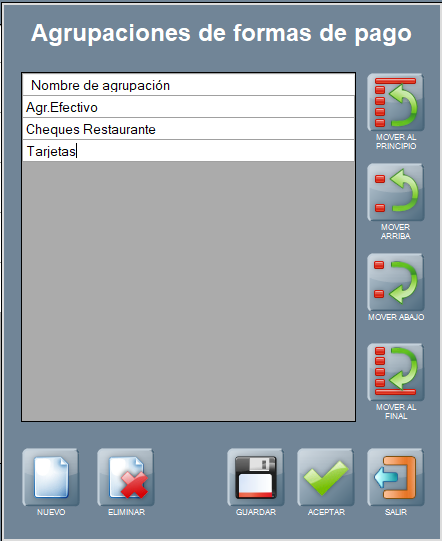Viewport: 442px width, 541px height.
Task: Click empty grey area of the list
Action: point(188,291)
